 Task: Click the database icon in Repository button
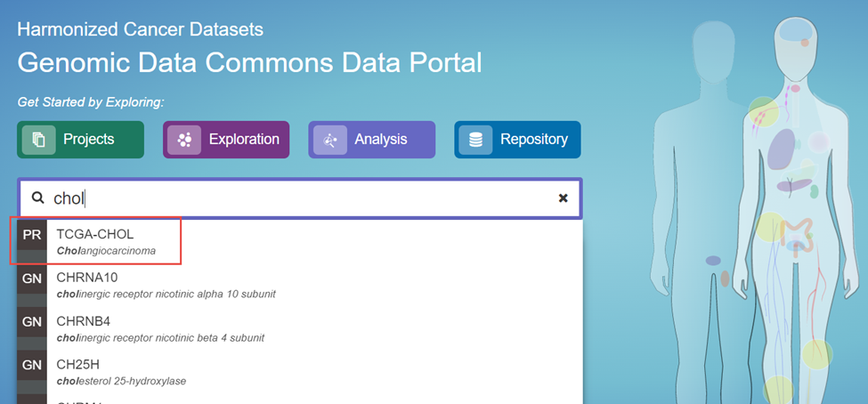coord(475,140)
